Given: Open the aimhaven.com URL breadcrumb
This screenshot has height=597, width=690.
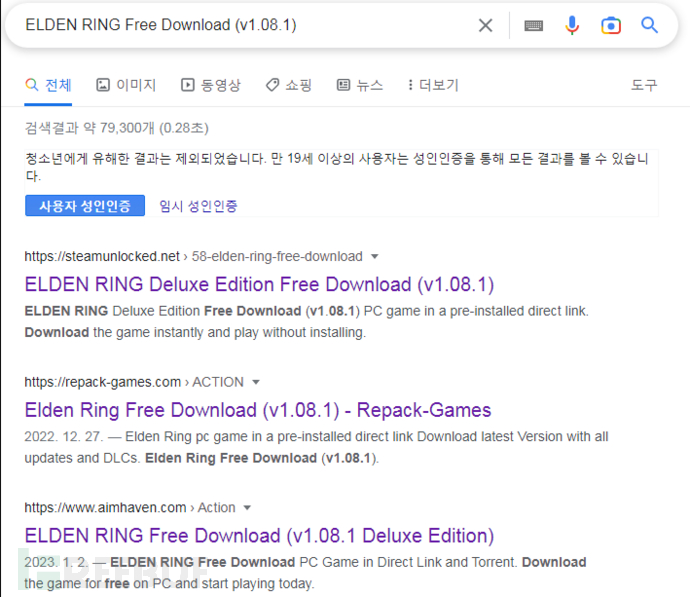Looking at the screenshot, I should coord(130,507).
